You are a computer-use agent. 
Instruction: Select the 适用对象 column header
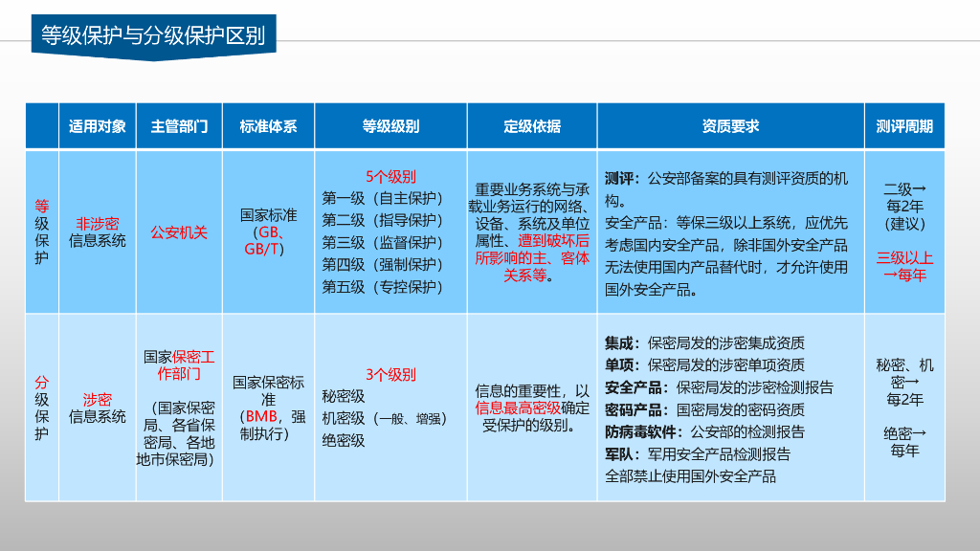(98, 126)
